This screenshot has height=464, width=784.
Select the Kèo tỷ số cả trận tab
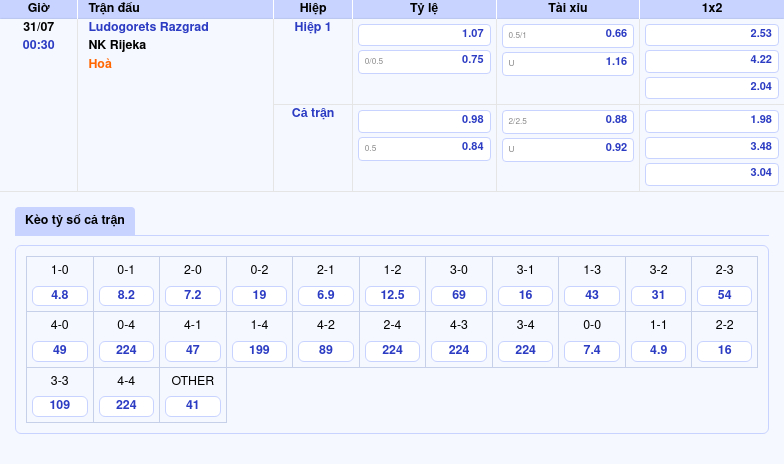[x=75, y=220]
